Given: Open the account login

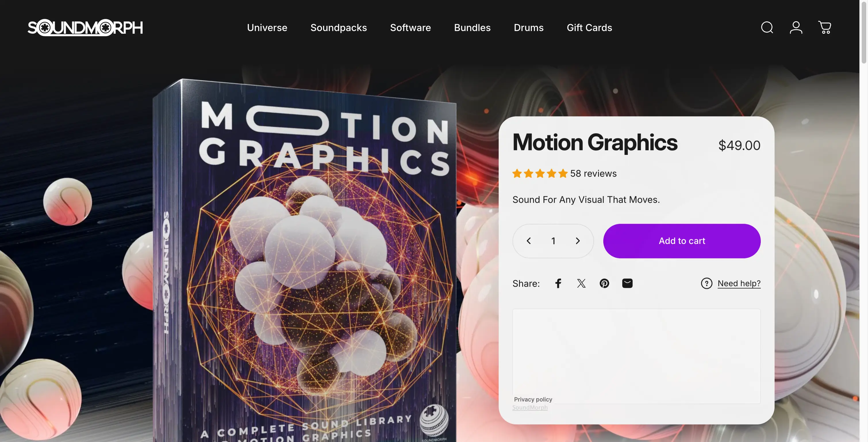Looking at the screenshot, I should (796, 28).
